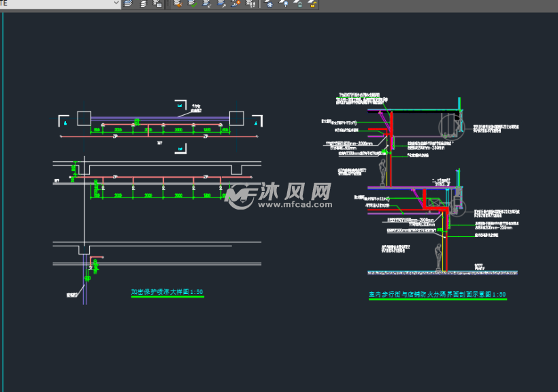
Task: Open the Layer States Manager icon
Action: 157,3
